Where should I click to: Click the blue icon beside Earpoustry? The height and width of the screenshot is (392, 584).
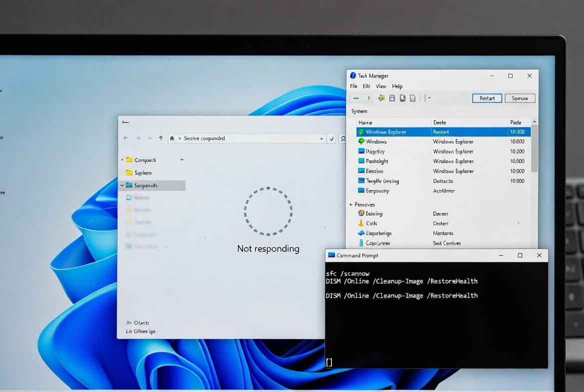coord(361,190)
